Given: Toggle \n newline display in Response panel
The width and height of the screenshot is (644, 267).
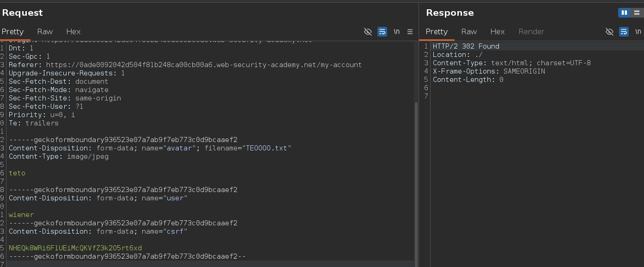Looking at the screenshot, I should coord(638,31).
